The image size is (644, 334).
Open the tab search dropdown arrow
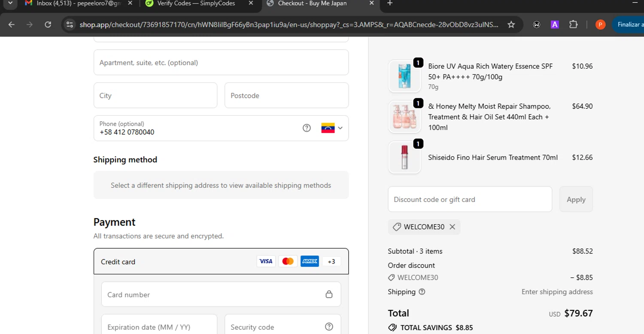click(x=10, y=3)
